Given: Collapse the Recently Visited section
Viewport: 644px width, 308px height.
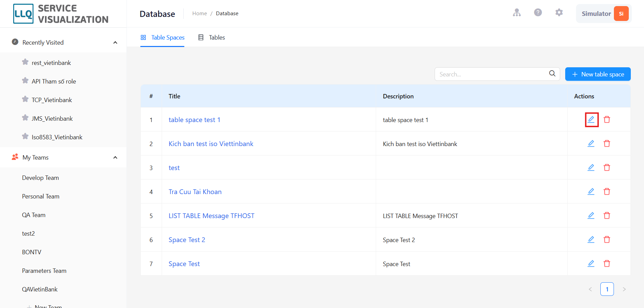Looking at the screenshot, I should click(115, 43).
